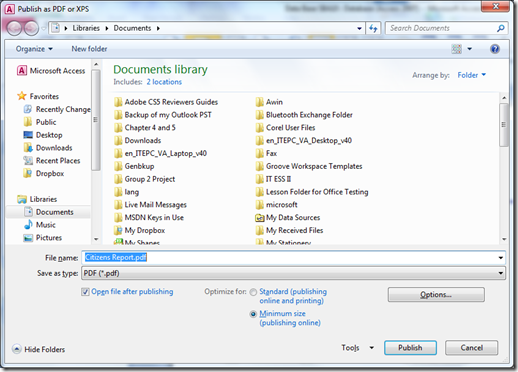Choose Minimum size publishing online option
This screenshot has width=518, height=372.
253,314
